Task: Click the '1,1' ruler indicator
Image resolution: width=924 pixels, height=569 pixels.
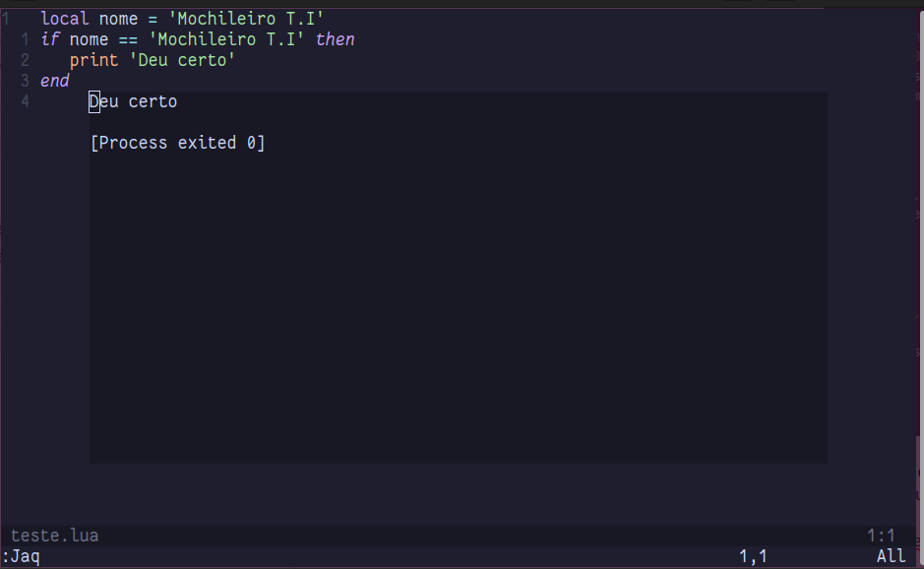Action: pos(753,556)
